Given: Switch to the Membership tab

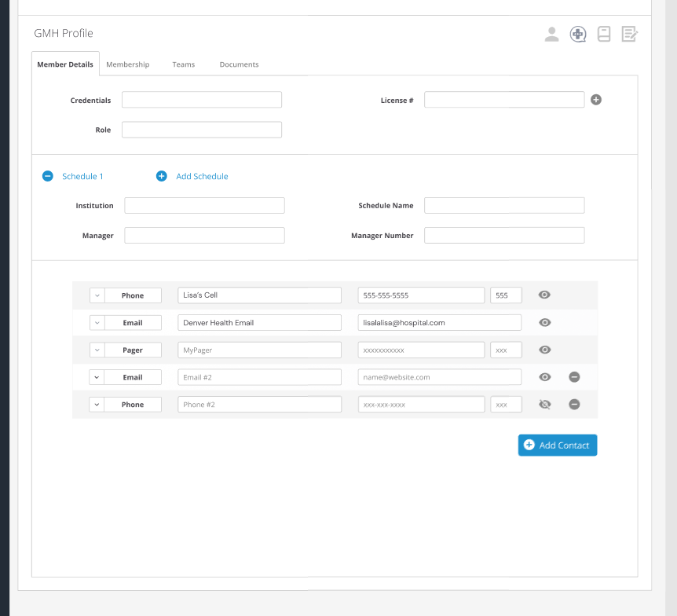Looking at the screenshot, I should pos(127,64).
